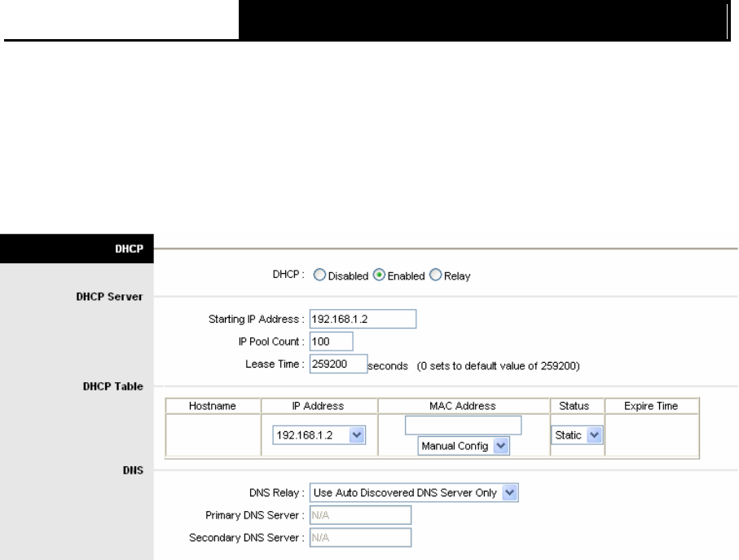This screenshot has width=739, height=560.
Task: Click the IP Address column header
Action: click(318, 406)
